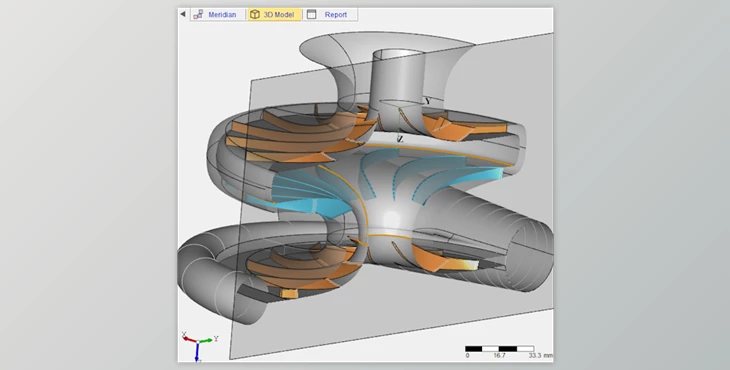Click the Z axis label in model

point(400,139)
